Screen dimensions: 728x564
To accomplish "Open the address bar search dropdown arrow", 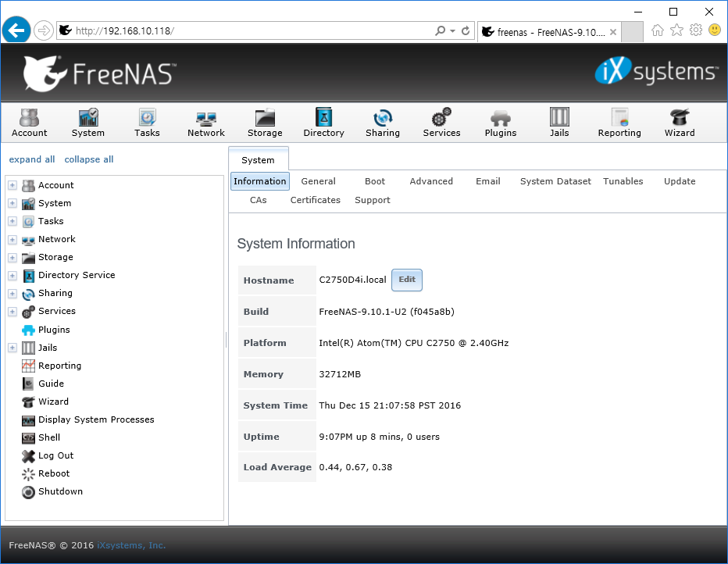I will point(453,31).
